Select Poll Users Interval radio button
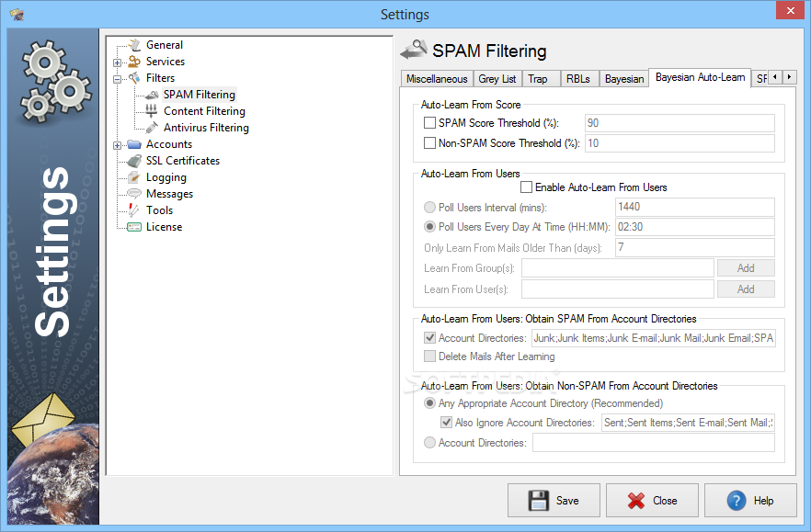The image size is (811, 532). tap(429, 208)
